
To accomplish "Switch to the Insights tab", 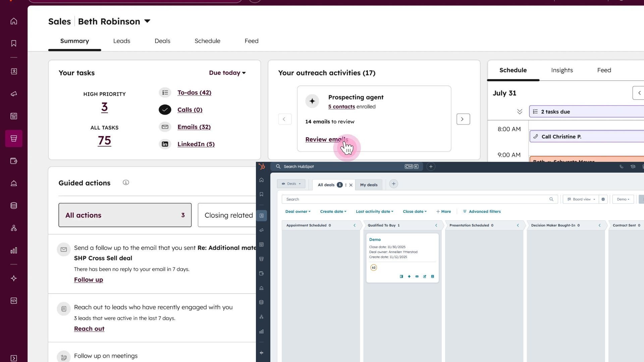I will (562, 70).
